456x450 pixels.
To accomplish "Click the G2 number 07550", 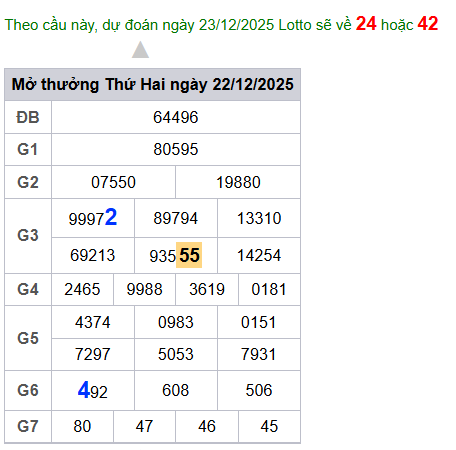I will tap(113, 182).
